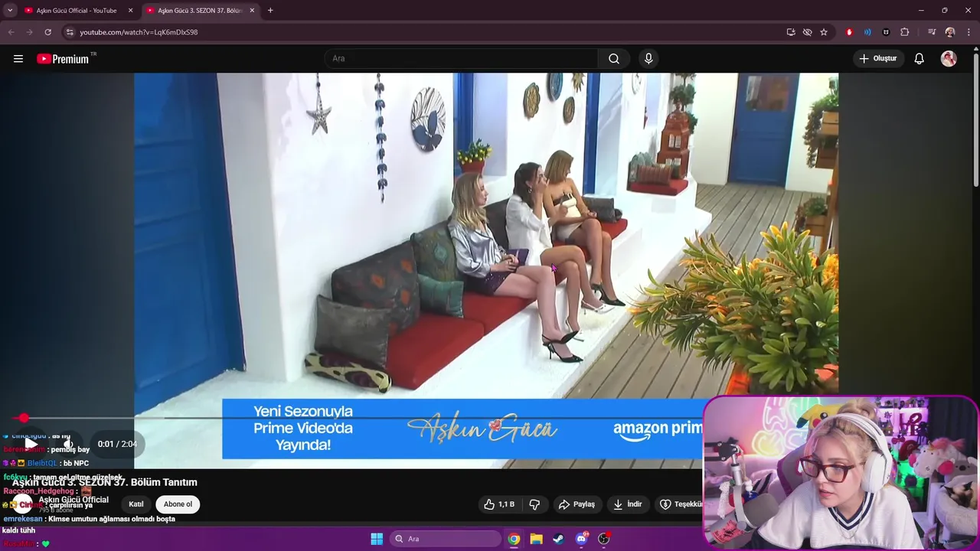
Task: Go forward in browser history
Action: pos(29,32)
